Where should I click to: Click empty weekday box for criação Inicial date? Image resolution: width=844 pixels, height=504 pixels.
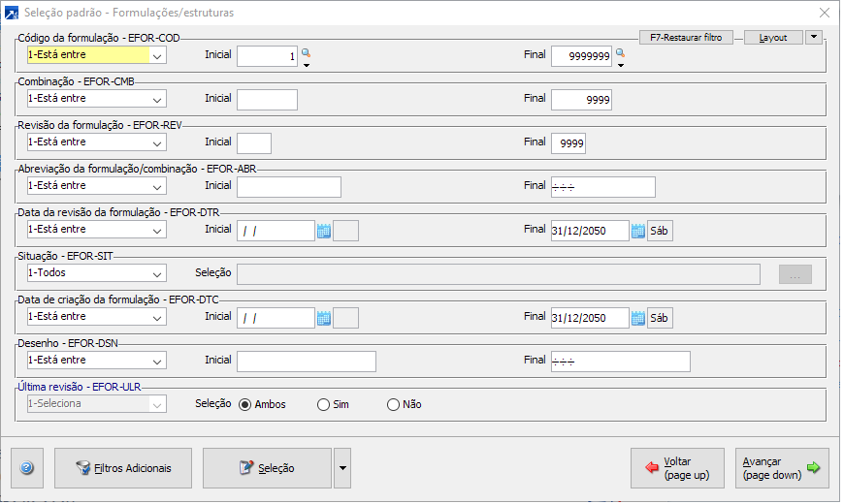[x=345, y=318]
